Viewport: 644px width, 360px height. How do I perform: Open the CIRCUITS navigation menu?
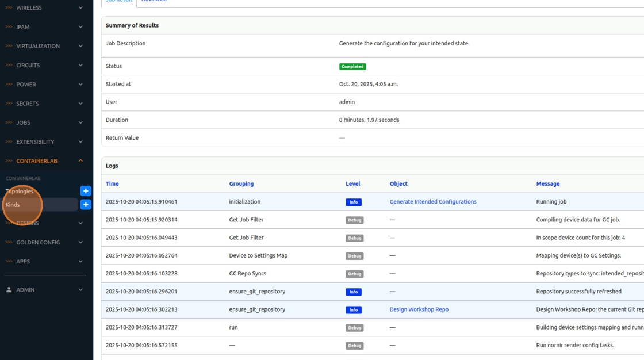point(28,66)
